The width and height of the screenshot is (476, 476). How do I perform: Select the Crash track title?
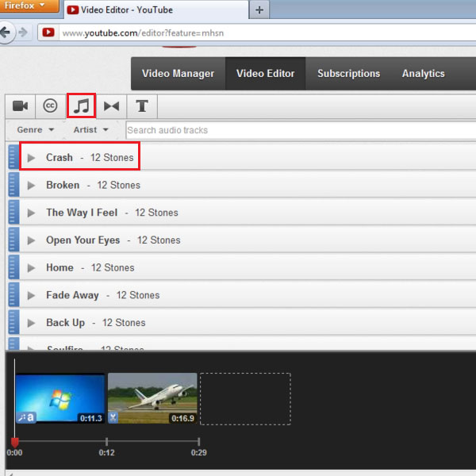click(x=59, y=158)
